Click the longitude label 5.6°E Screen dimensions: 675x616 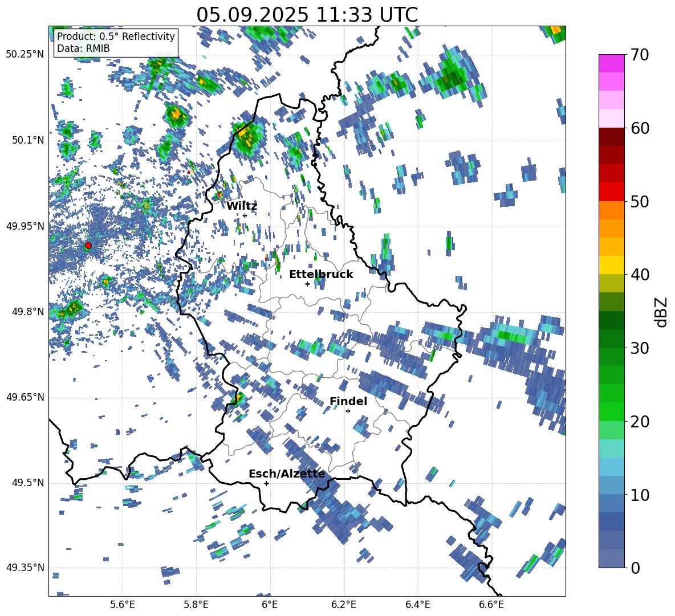coord(123,605)
